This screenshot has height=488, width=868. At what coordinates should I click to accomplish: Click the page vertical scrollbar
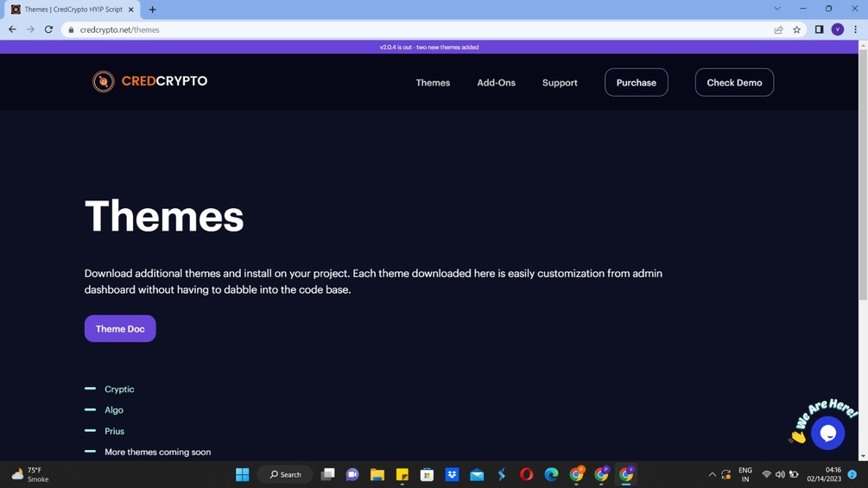pos(863,174)
